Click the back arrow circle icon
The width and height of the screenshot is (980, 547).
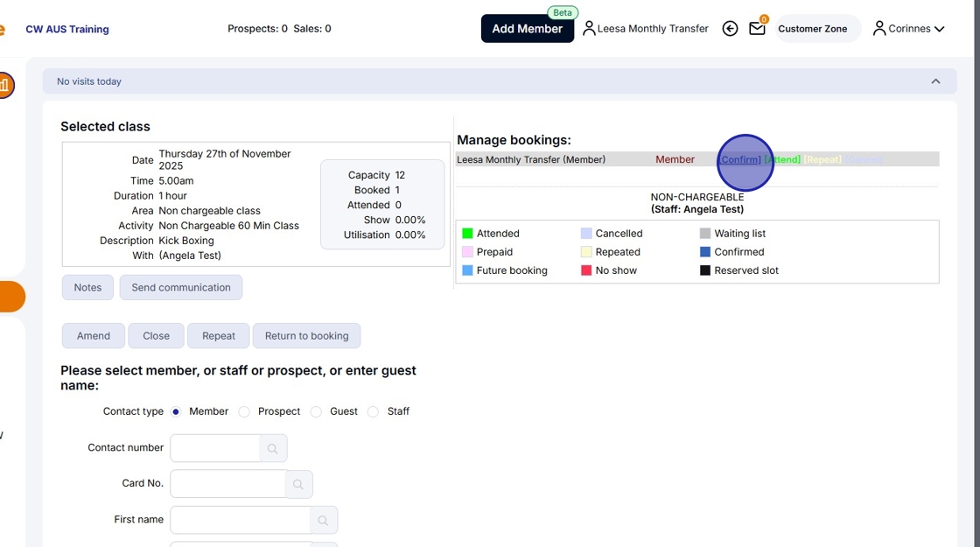coord(730,29)
